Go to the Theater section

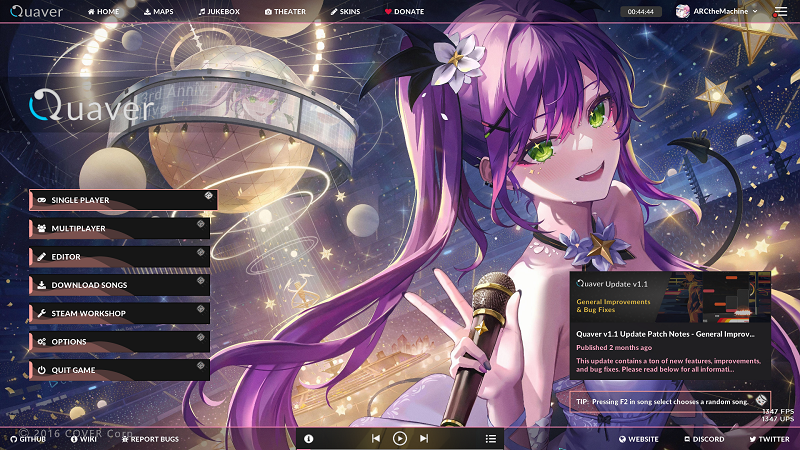285,11
